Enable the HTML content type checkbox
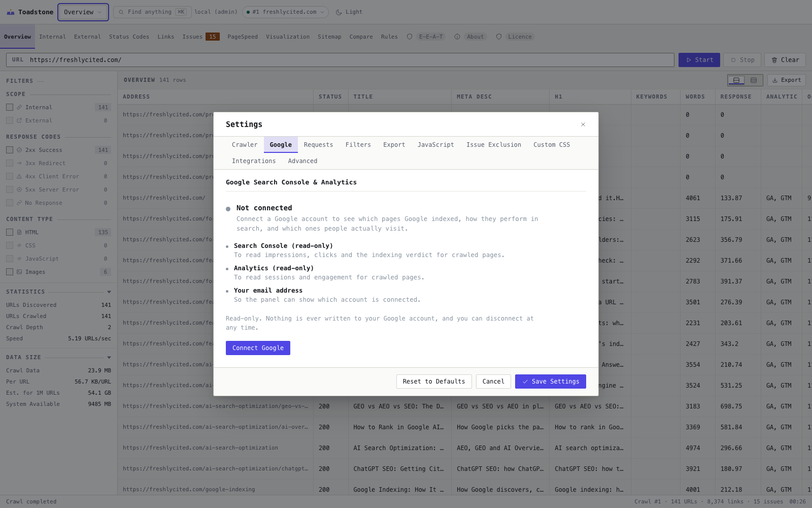This screenshot has height=508, width=812. coord(10,232)
